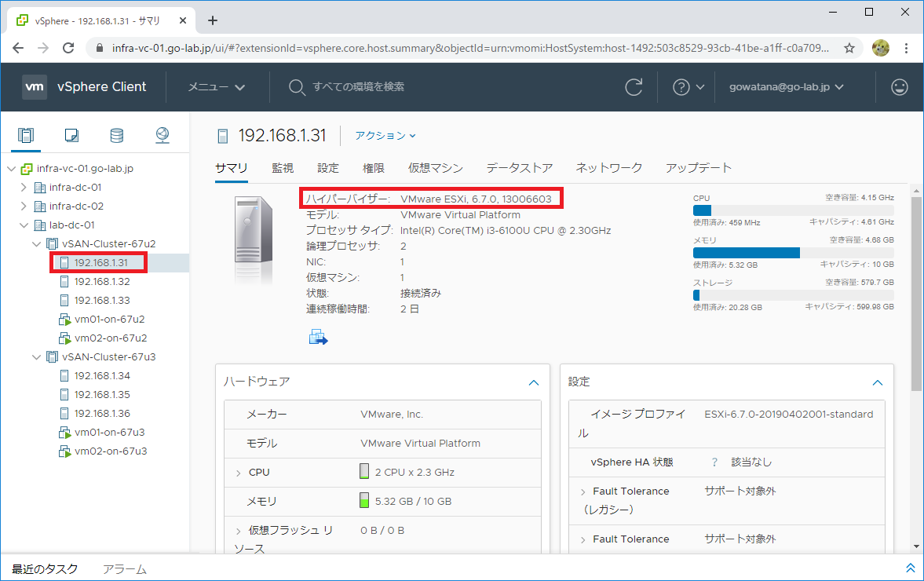Open the サマリ tab

click(x=232, y=169)
